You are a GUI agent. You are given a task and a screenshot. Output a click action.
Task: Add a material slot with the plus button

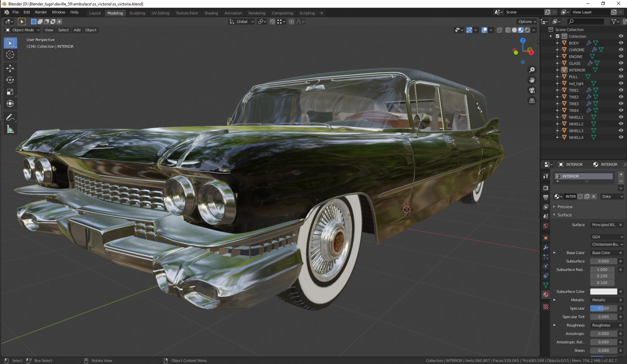(621, 174)
